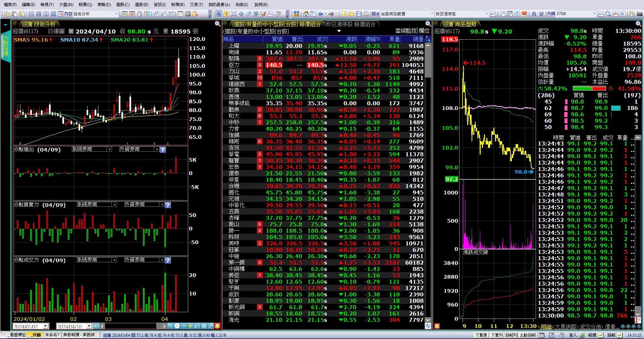Click the candlestick chart tool icon
The image size is (644, 339).
(263, 14)
